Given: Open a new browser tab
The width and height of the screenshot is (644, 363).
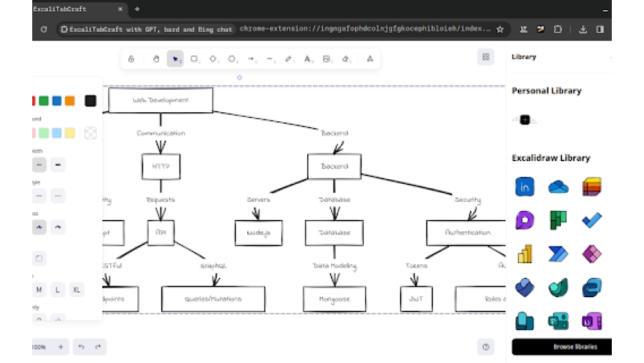Looking at the screenshot, I should (137, 9).
